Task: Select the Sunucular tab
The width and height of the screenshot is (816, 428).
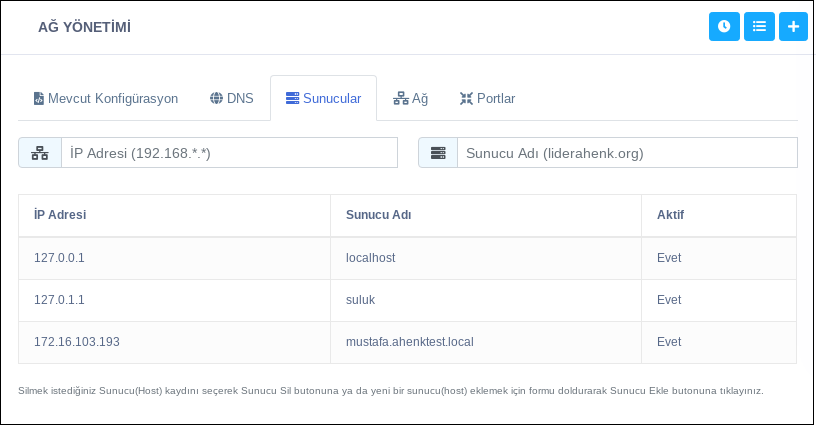Action: (x=323, y=99)
